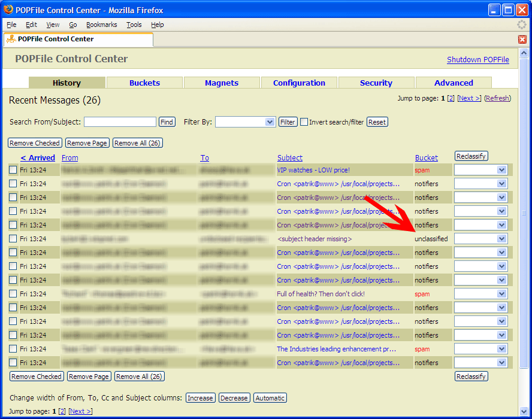Open the Bookmarks menu

point(101,25)
